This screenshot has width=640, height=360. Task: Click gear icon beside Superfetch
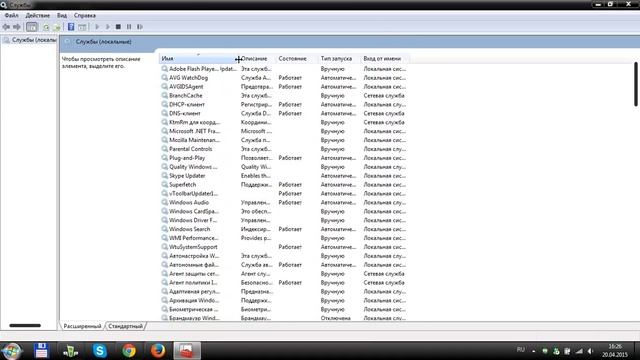pos(164,184)
